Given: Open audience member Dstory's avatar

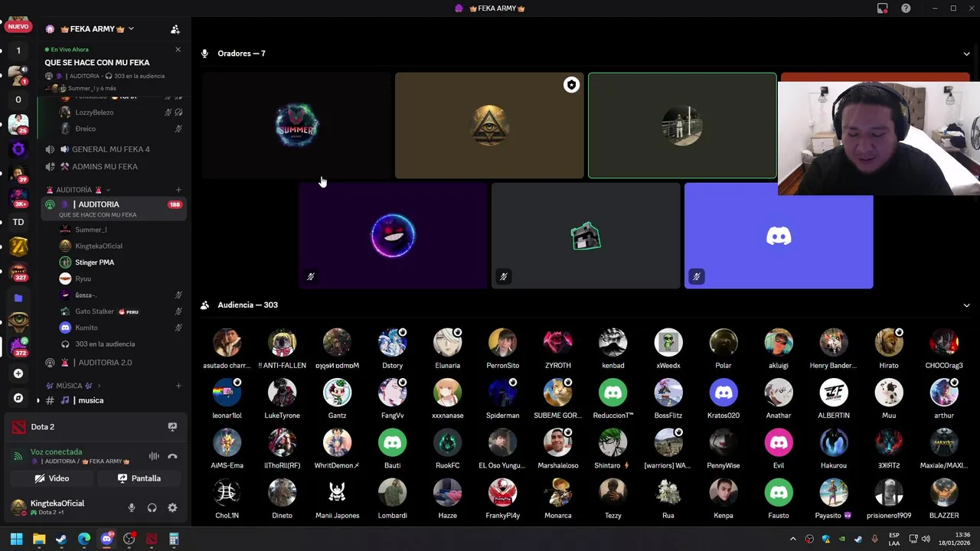Looking at the screenshot, I should pos(392,344).
